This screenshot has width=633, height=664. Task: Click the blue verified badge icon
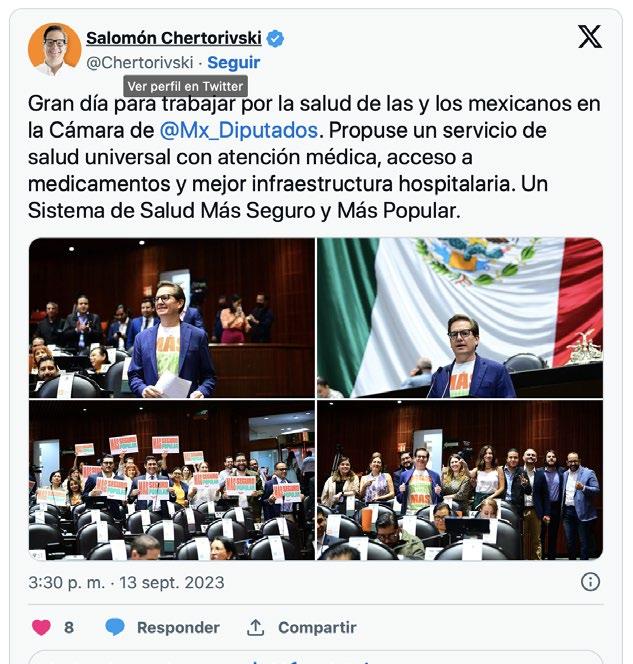[x=275, y=39]
